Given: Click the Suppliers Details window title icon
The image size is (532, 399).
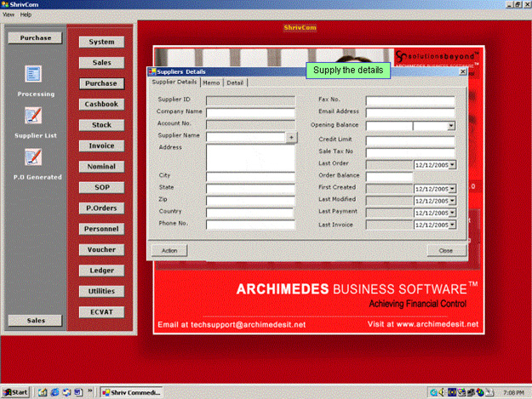Looking at the screenshot, I should (x=152, y=71).
